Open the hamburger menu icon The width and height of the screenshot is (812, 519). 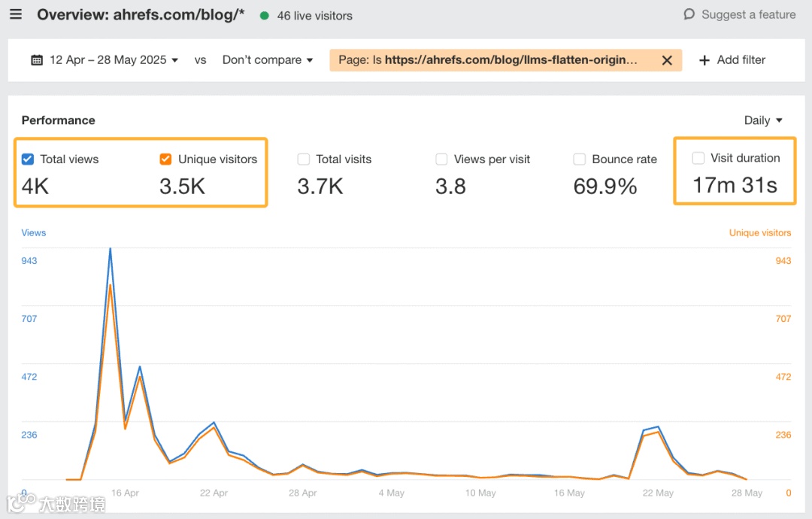pos(16,14)
